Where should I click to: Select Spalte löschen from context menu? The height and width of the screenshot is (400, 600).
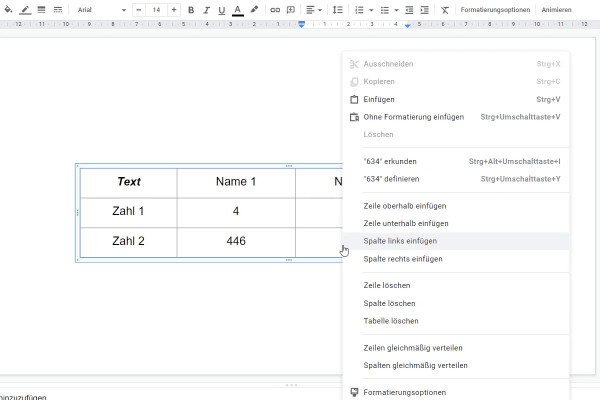(455, 304)
